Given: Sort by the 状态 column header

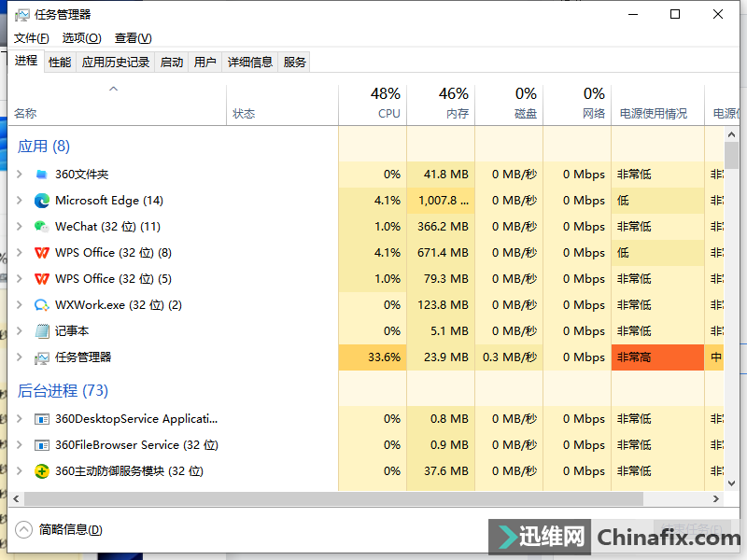Looking at the screenshot, I should pyautogui.click(x=283, y=104).
